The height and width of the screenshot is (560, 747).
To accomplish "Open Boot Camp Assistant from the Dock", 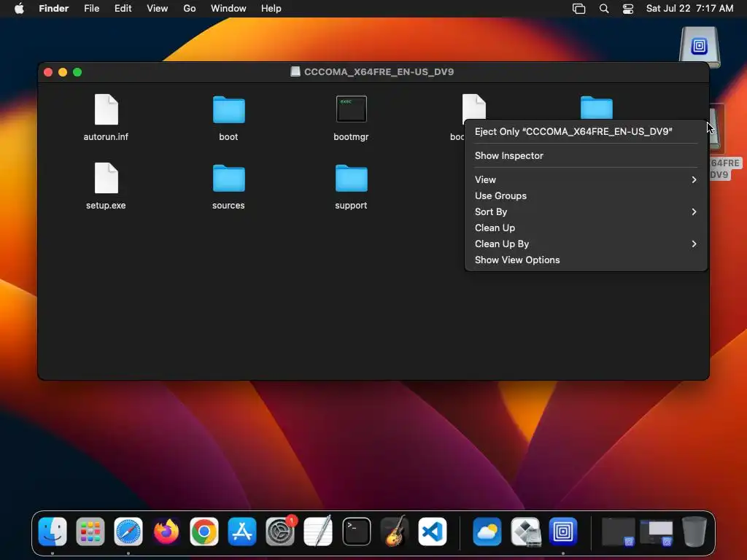I will [525, 531].
